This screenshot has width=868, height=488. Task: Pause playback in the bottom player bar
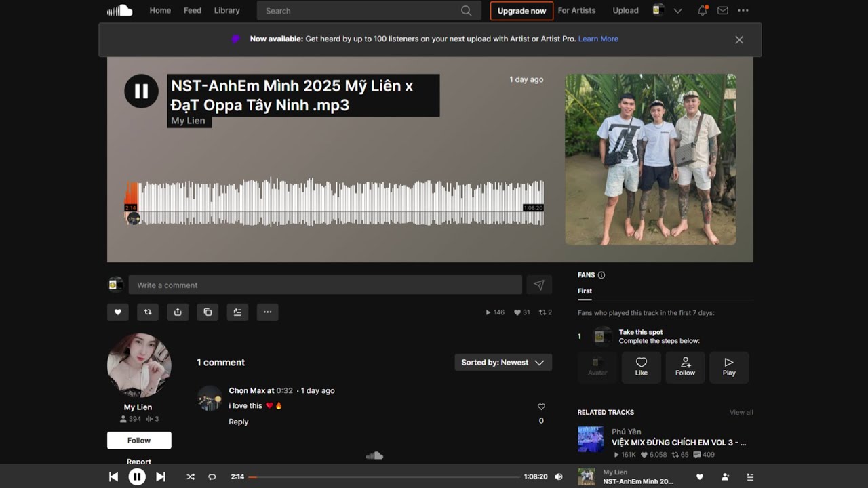[137, 476]
